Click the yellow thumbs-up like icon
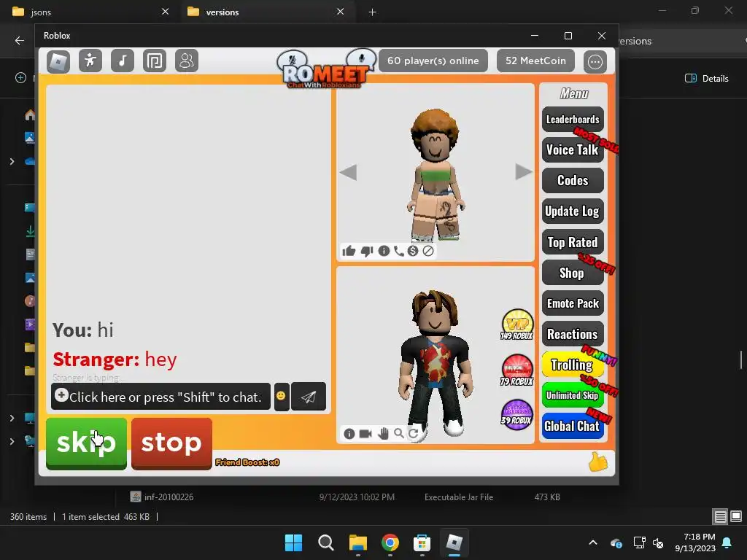This screenshot has width=747, height=560. [x=598, y=462]
